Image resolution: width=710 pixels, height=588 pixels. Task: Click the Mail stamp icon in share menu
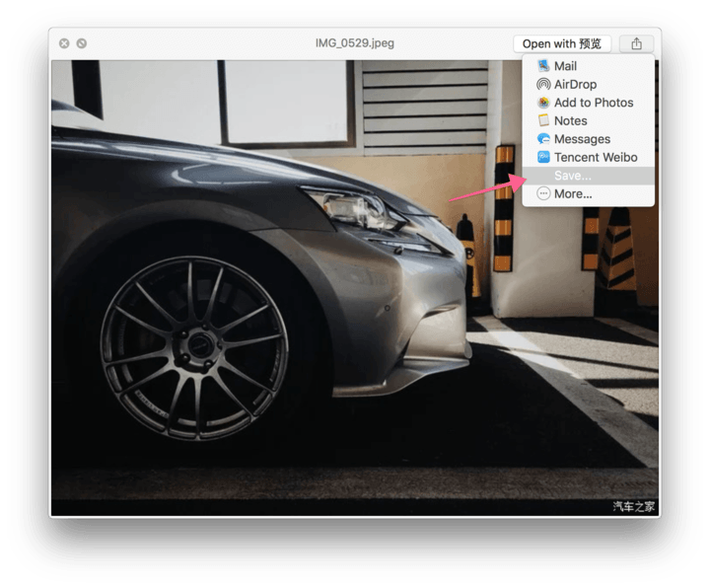(543, 66)
